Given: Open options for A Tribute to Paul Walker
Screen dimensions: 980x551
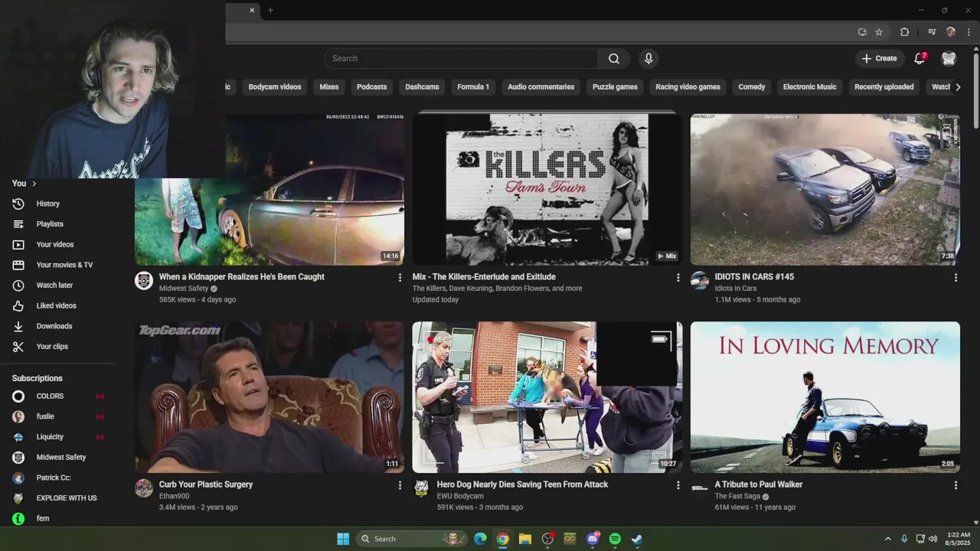Looking at the screenshot, I should (x=955, y=485).
